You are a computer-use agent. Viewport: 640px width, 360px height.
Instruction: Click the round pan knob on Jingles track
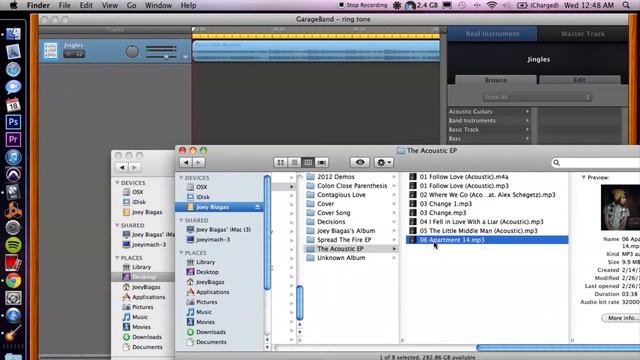point(132,51)
